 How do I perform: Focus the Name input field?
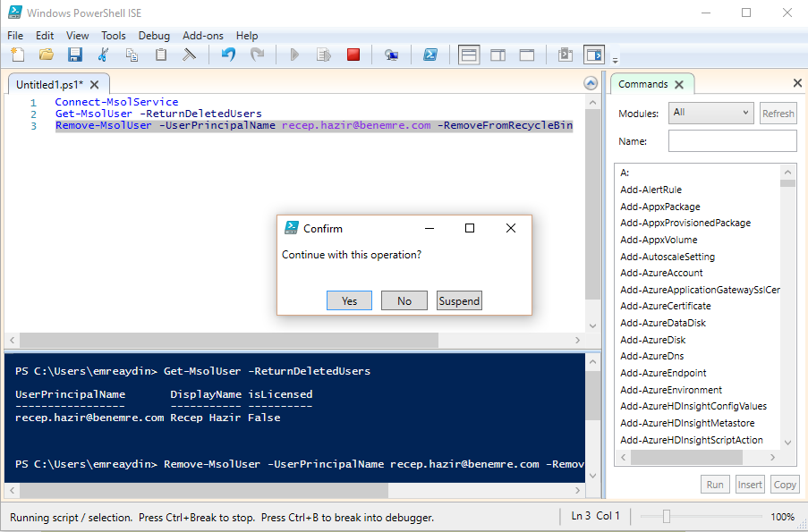[732, 140]
